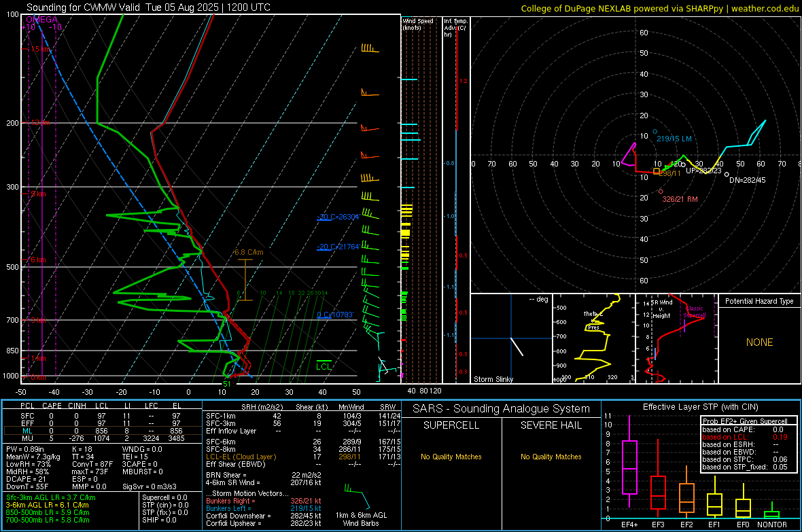Select the DCAPE = 21 value
This screenshot has width=802, height=532.
coord(26,479)
